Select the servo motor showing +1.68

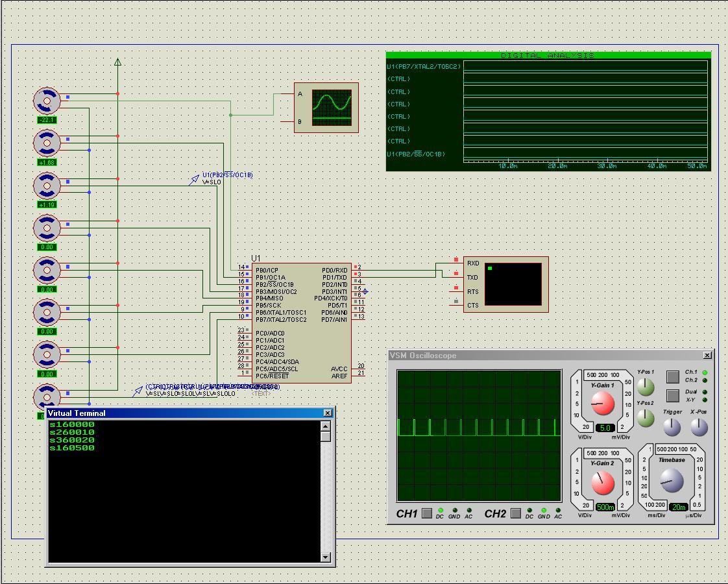coord(47,143)
